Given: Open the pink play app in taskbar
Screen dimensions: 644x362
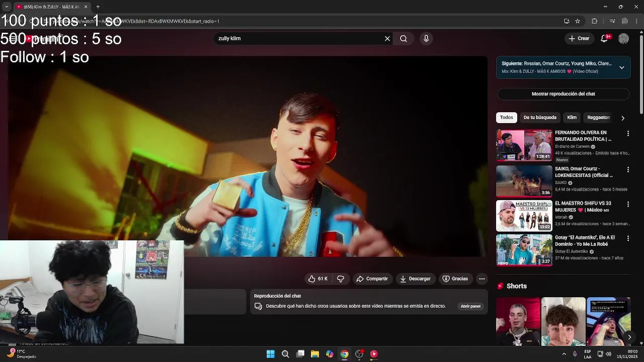Looking at the screenshot, I should click(x=374, y=354).
